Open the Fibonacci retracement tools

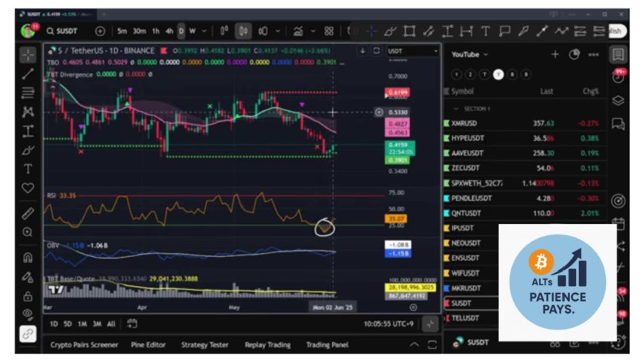[x=28, y=93]
